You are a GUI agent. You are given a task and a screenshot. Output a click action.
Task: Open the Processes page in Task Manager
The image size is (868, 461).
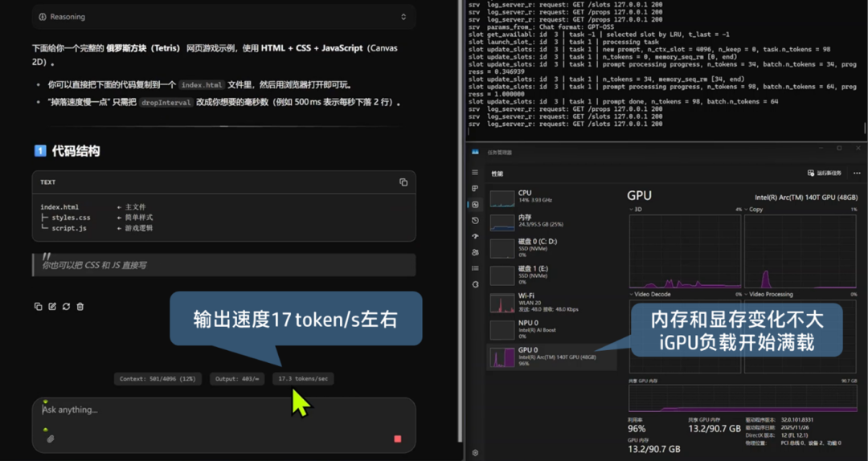[x=475, y=189]
